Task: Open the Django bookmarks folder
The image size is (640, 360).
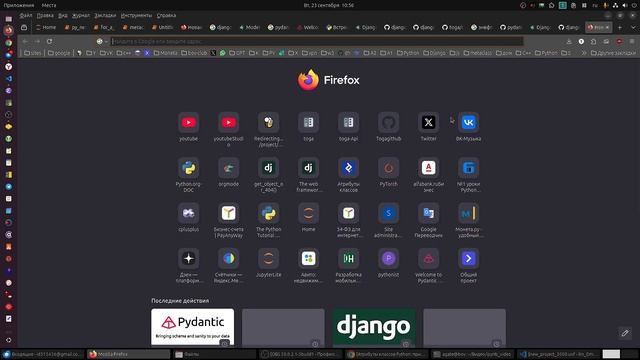Action: [434, 53]
